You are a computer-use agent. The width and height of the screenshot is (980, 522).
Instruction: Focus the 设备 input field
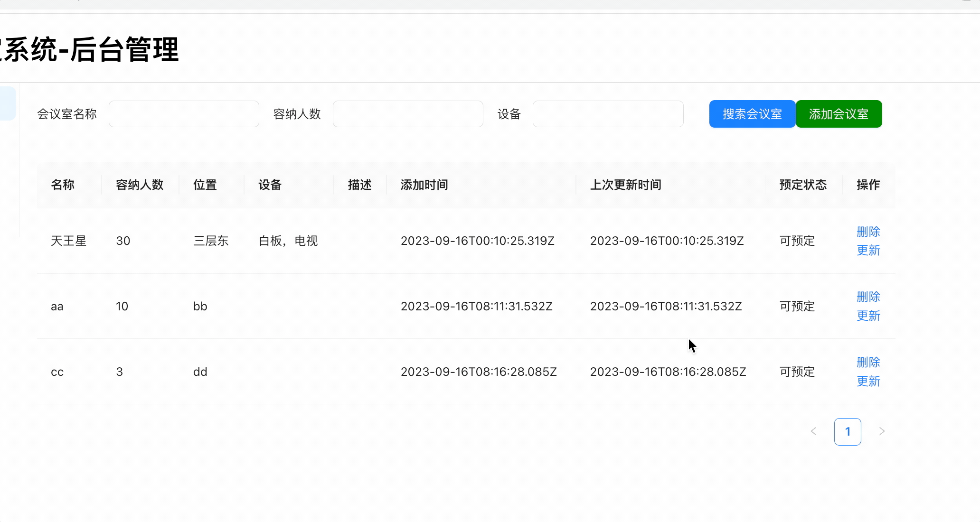pos(608,114)
